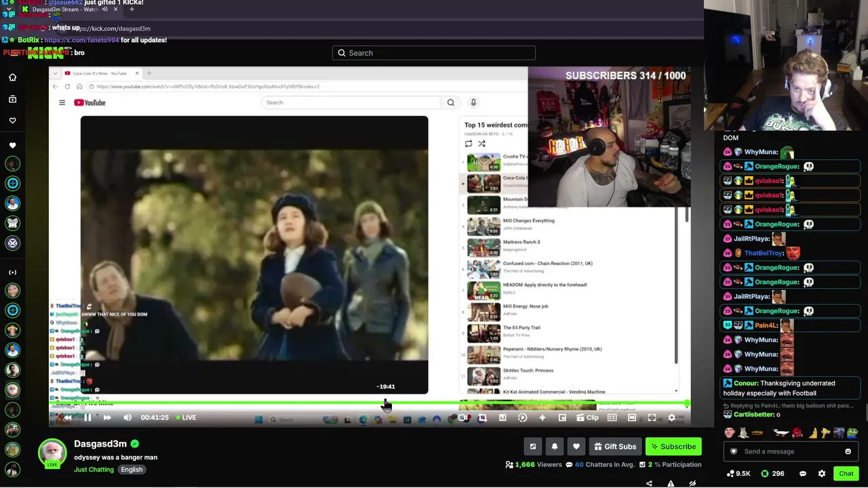
Task: Start YouTube voice search microphone
Action: coord(473,102)
